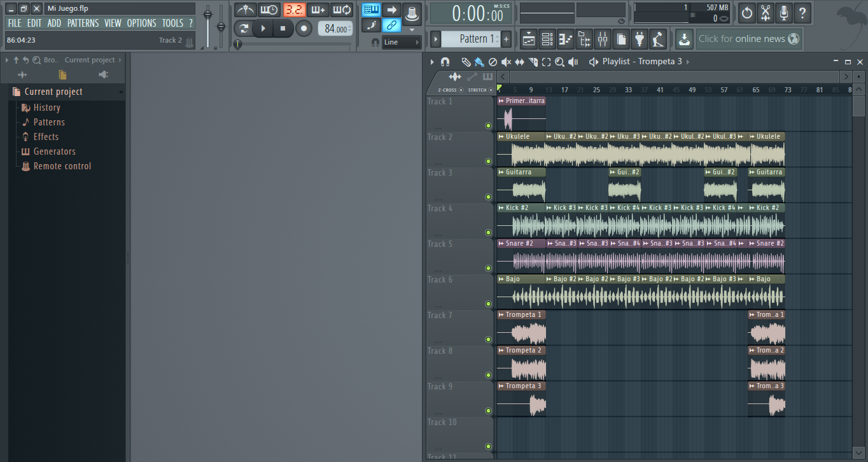Viewport: 868px width, 462px height.
Task: Click the tempo tapper icon
Action: (658, 39)
